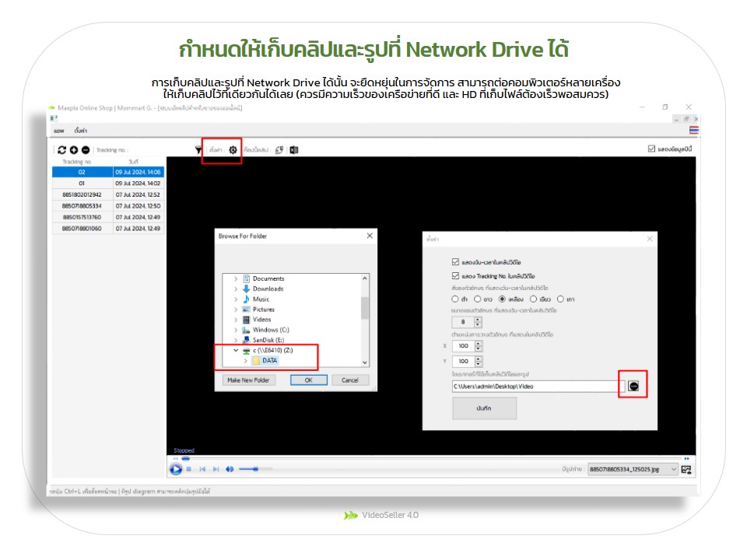Screen dimensions: 747x560
Task: Click the plus icon to add tracking
Action: pyautogui.click(x=74, y=150)
